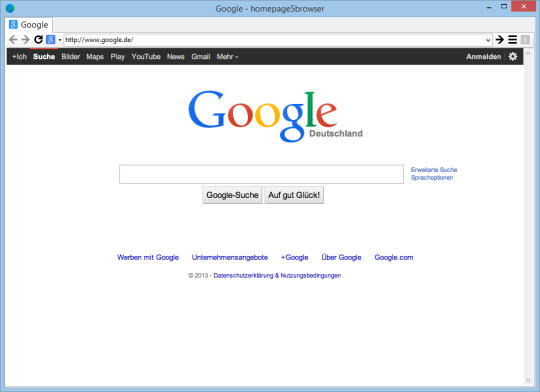Click the Google search input box
This screenshot has height=392, width=540.
tap(261, 174)
